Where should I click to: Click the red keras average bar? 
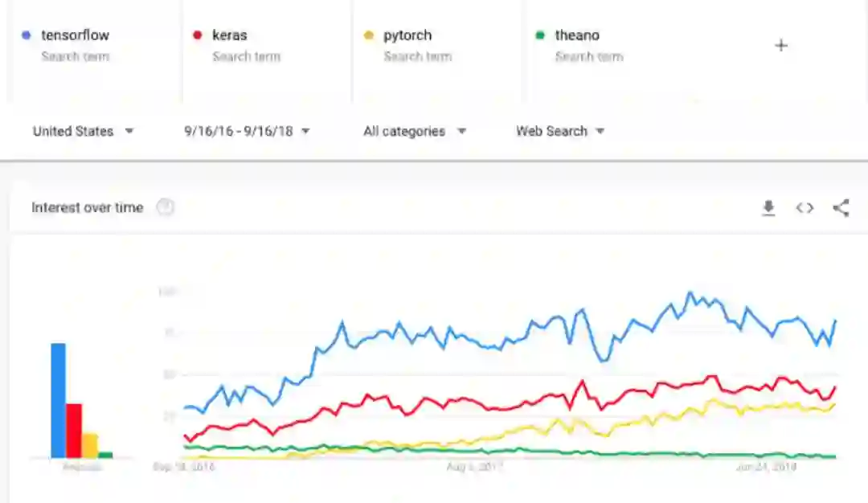pyautogui.click(x=74, y=430)
